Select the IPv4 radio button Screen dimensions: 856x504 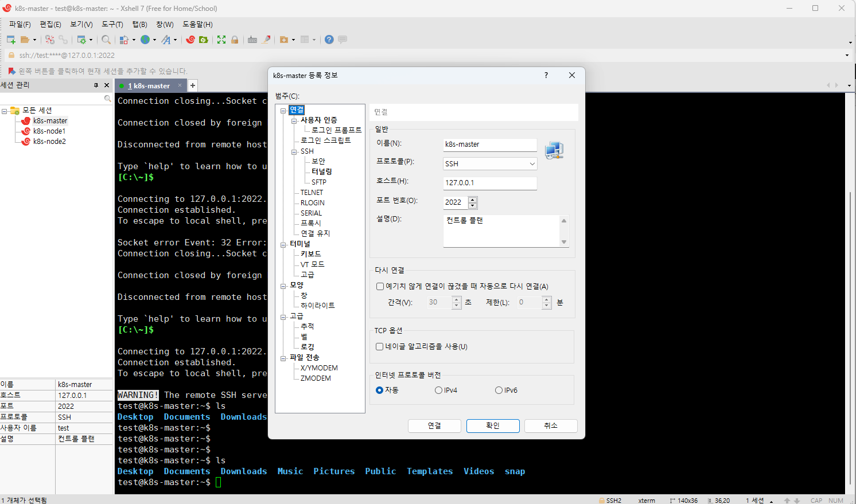click(439, 390)
